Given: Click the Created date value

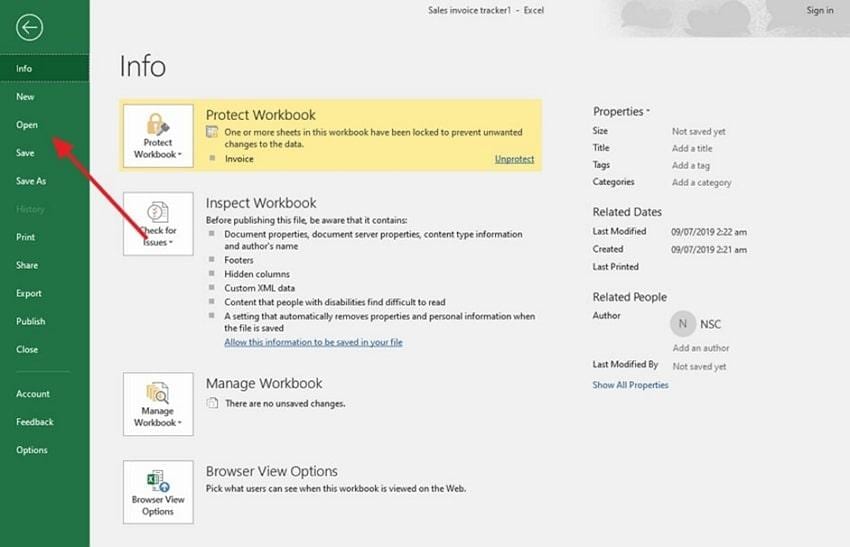Looking at the screenshot, I should tap(709, 249).
